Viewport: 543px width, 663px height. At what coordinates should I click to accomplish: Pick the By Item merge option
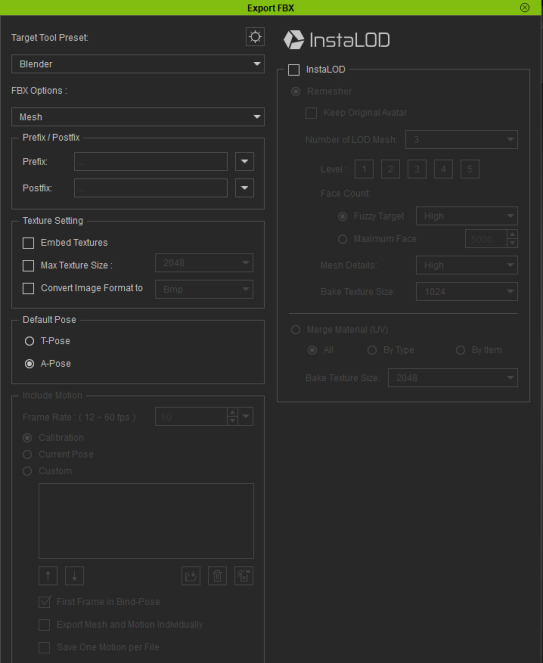[x=461, y=350]
